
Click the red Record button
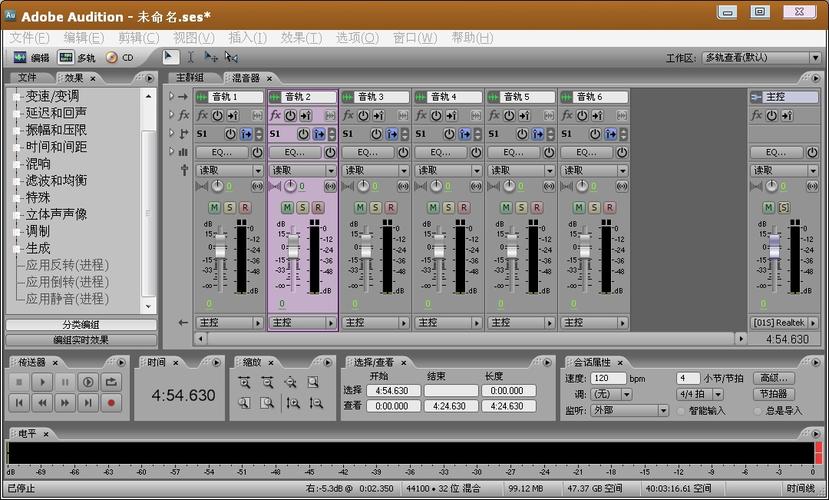click(111, 403)
